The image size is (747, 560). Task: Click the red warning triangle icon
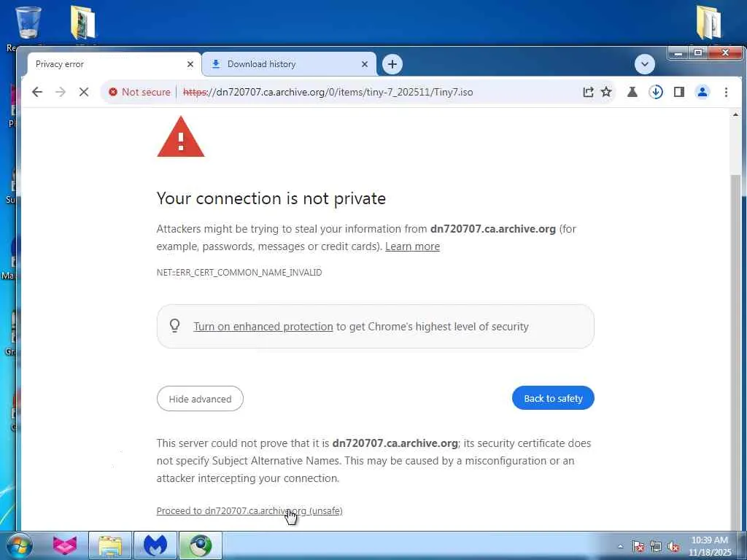[x=181, y=137]
